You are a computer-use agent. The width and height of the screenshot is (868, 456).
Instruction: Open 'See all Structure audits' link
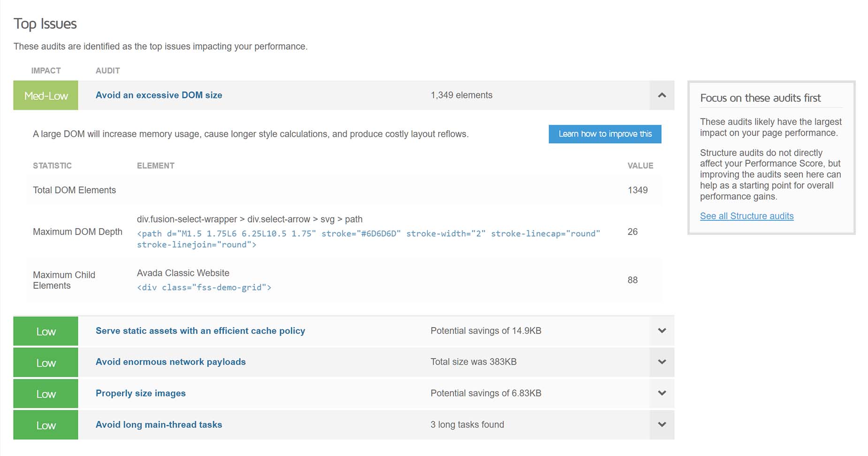tap(746, 216)
